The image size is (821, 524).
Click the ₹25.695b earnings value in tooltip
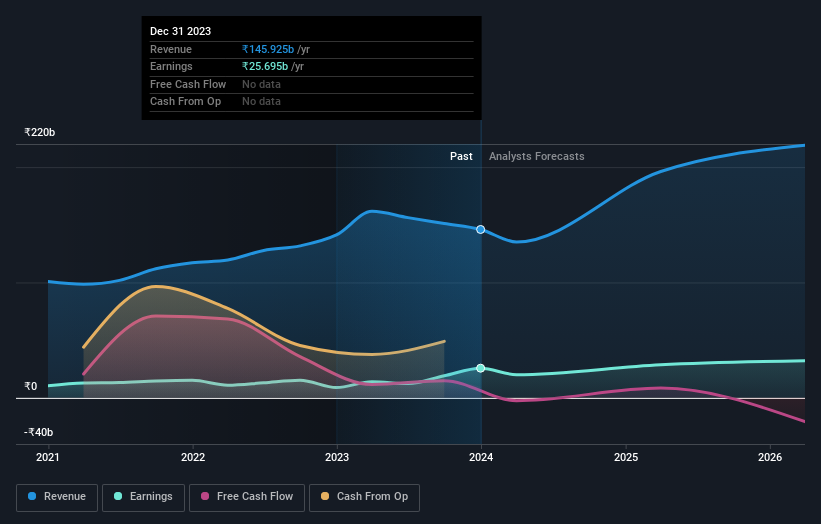point(264,66)
